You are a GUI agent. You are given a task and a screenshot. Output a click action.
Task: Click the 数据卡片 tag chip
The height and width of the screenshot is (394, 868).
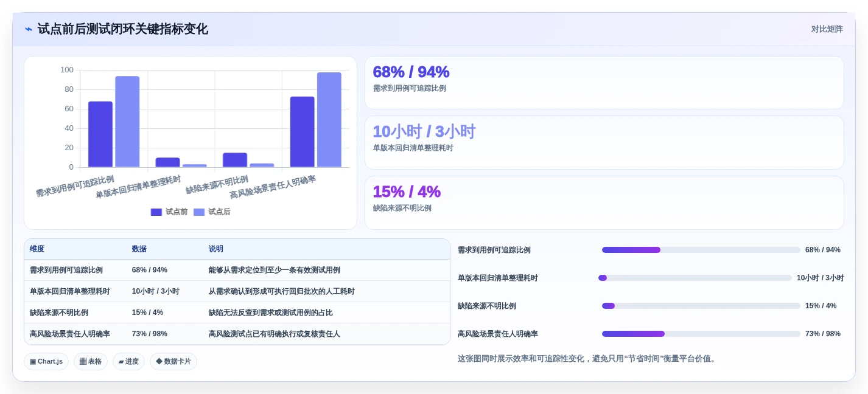[173, 362]
